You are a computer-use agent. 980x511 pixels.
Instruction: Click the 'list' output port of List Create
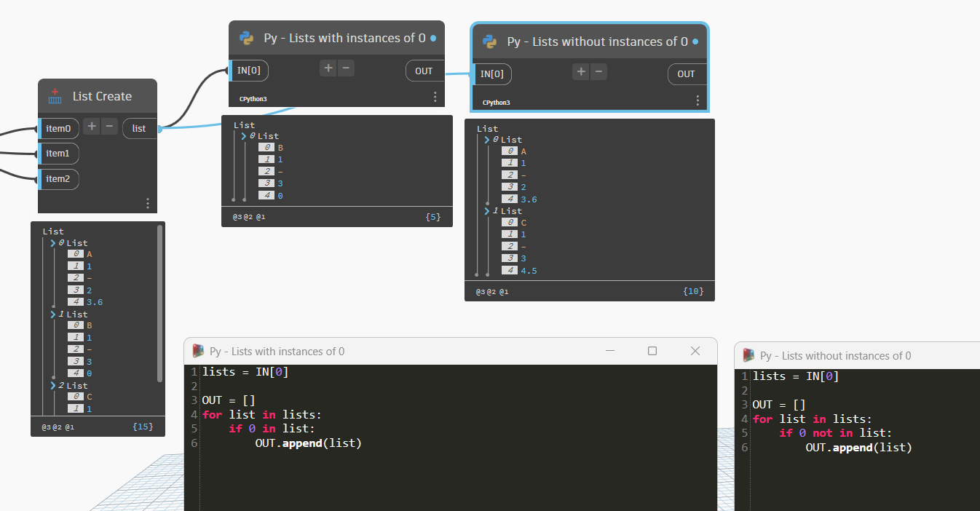[x=140, y=129]
